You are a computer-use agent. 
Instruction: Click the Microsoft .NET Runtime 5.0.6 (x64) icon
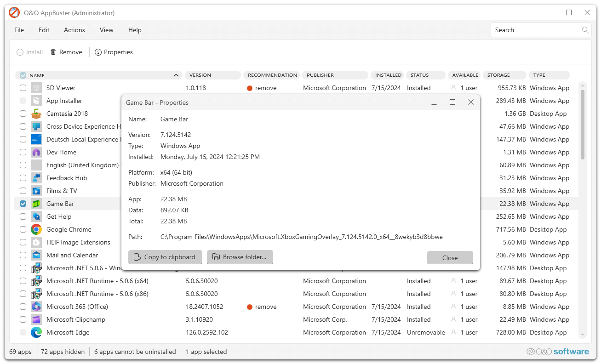click(36, 281)
